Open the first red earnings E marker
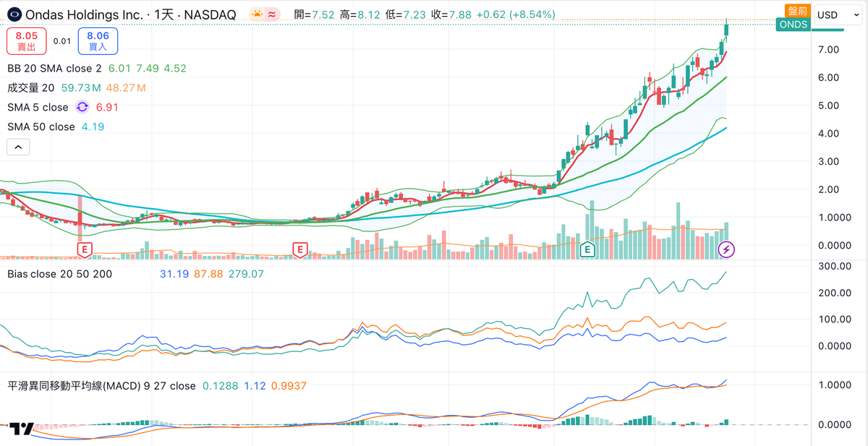Image resolution: width=868 pixels, height=446 pixels. click(x=84, y=250)
